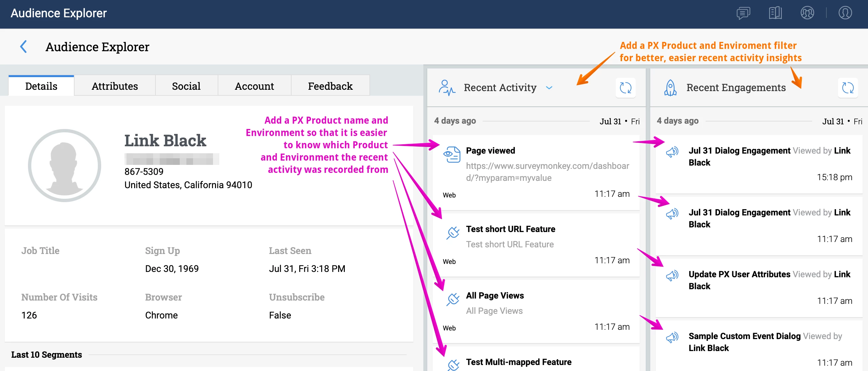
Task: Open the Test short URL Feature activity
Action: point(510,229)
